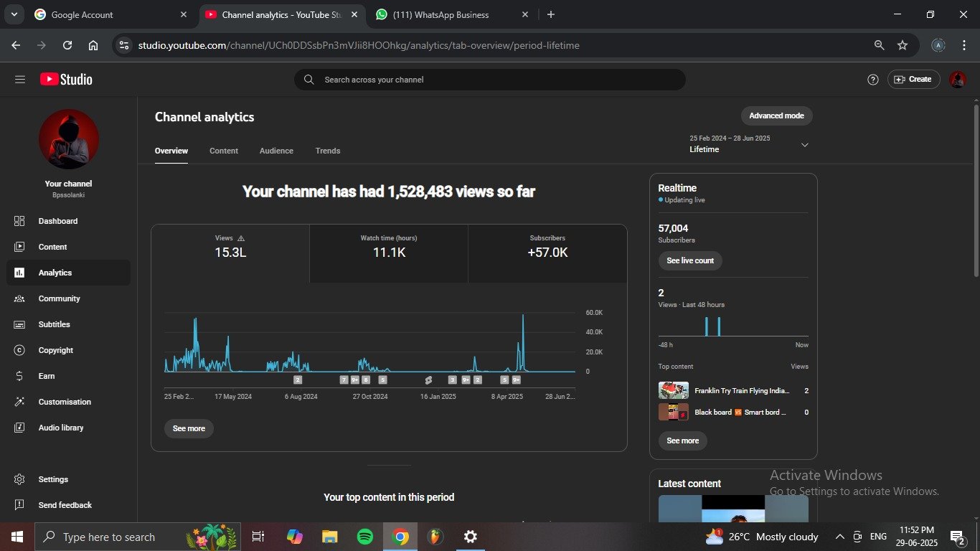Click the chart video marker labeled 8
This screenshot has height=551, width=980.
pyautogui.click(x=366, y=380)
